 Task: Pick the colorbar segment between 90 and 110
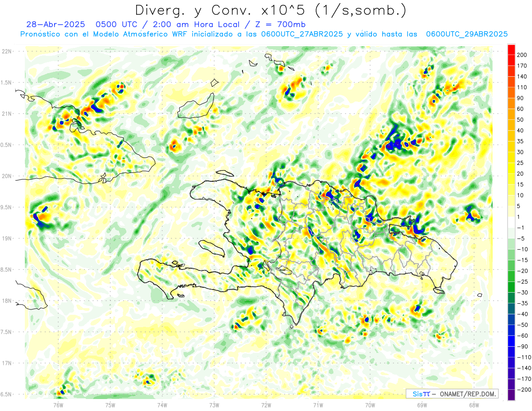coord(511,93)
